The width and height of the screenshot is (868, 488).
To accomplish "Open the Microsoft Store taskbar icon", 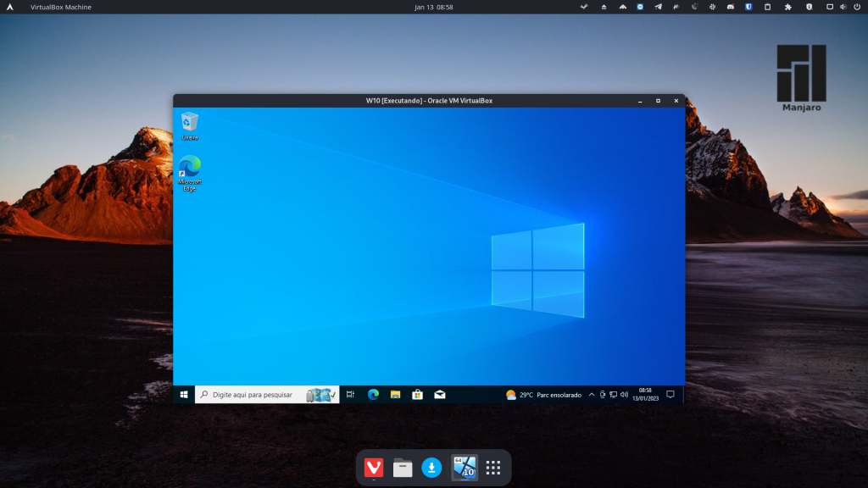I will [x=417, y=395].
